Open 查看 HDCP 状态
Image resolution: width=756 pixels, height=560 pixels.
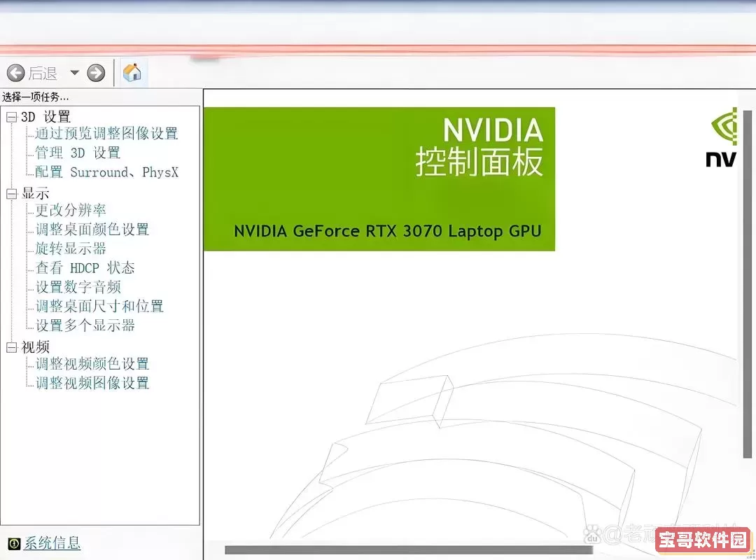(x=85, y=267)
